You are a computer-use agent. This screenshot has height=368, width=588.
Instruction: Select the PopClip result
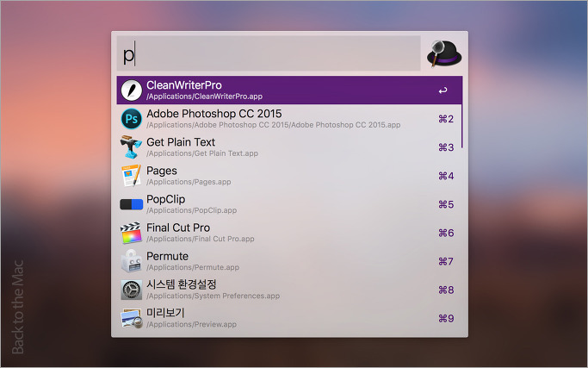(x=289, y=204)
